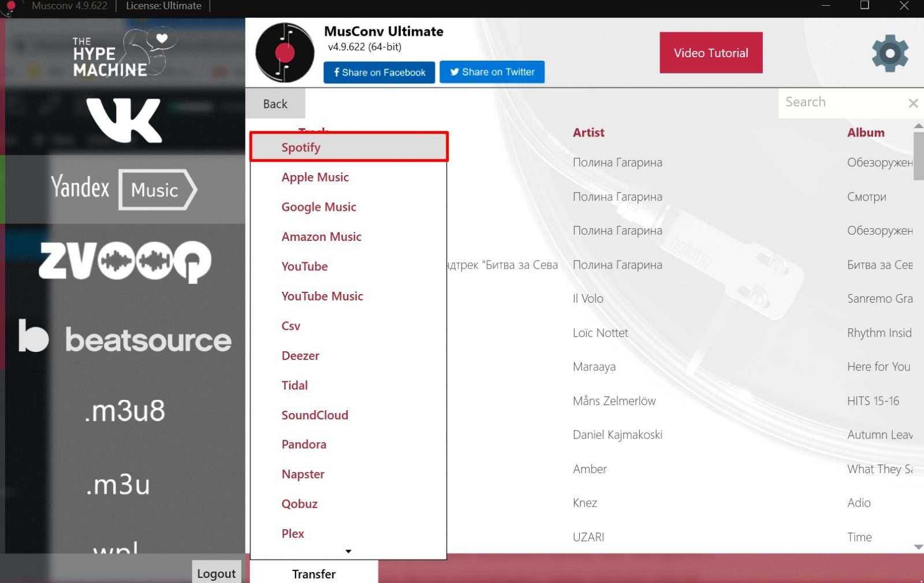Click the Musconv title bar app icon
The image size is (924, 583).
9,7
